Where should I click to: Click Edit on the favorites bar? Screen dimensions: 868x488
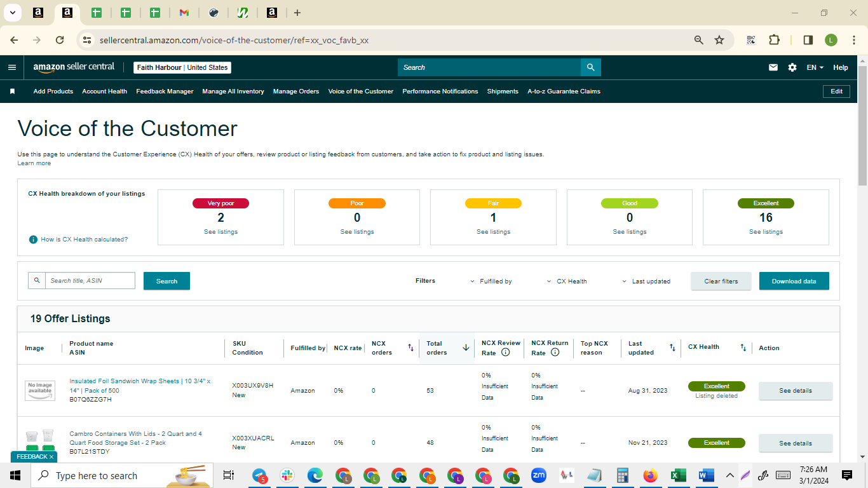tap(837, 91)
